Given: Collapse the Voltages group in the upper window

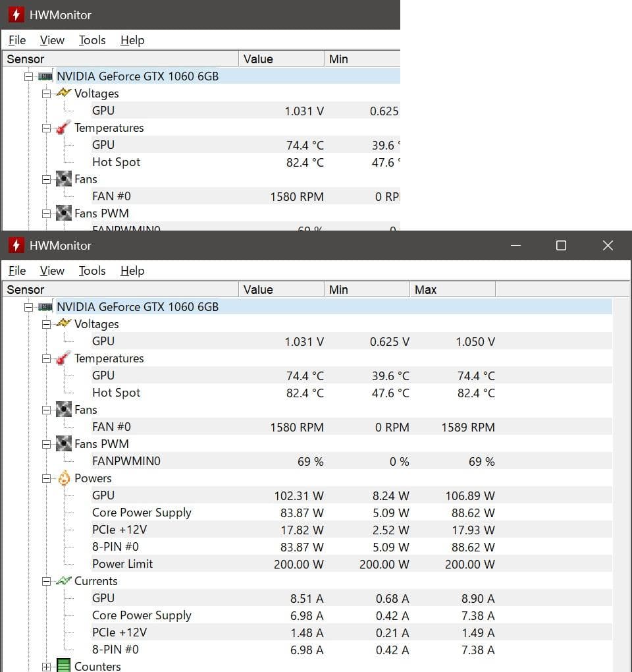Looking at the screenshot, I should tap(46, 94).
